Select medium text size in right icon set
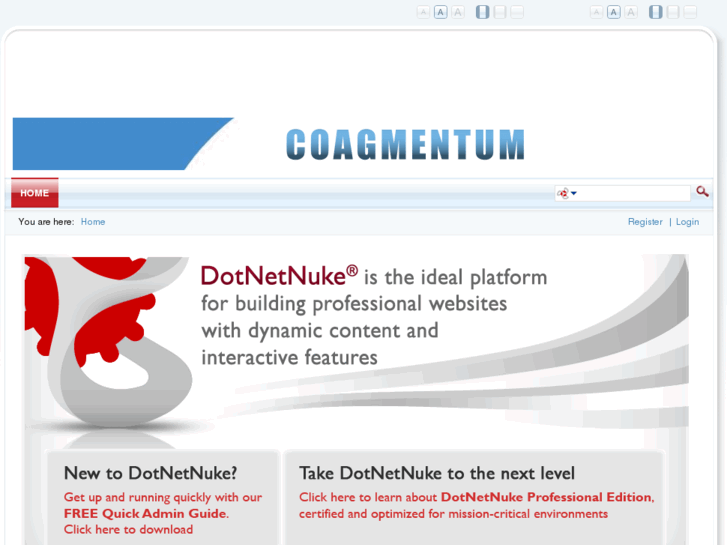The width and height of the screenshot is (727, 545). (x=613, y=12)
